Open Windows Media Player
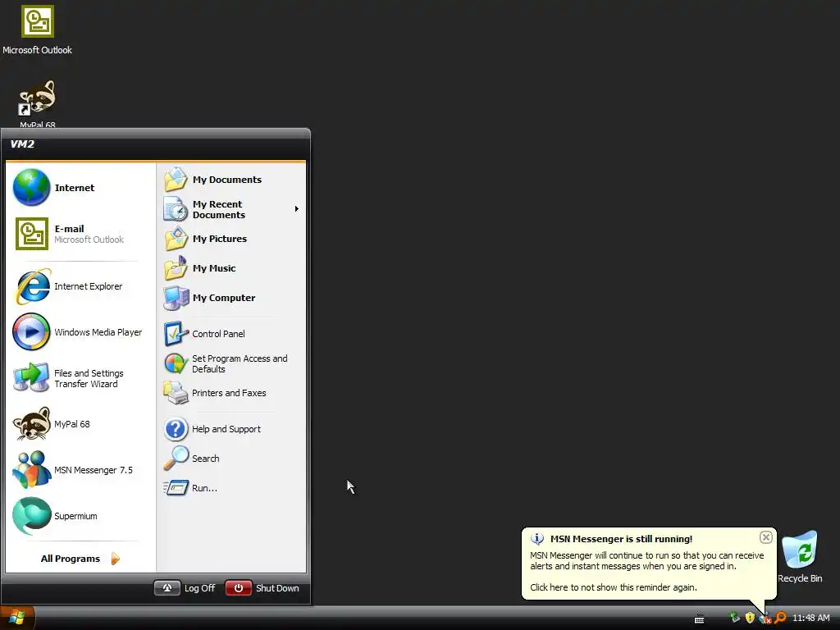Image resolution: width=840 pixels, height=630 pixels. (x=80, y=332)
